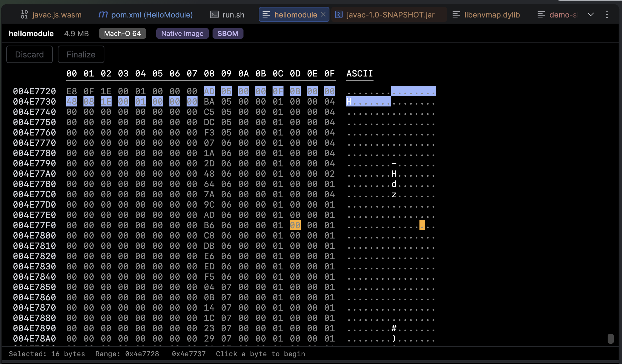The width and height of the screenshot is (622, 364).
Task: Show hidden tabs dropdown chevron
Action: (x=590, y=14)
